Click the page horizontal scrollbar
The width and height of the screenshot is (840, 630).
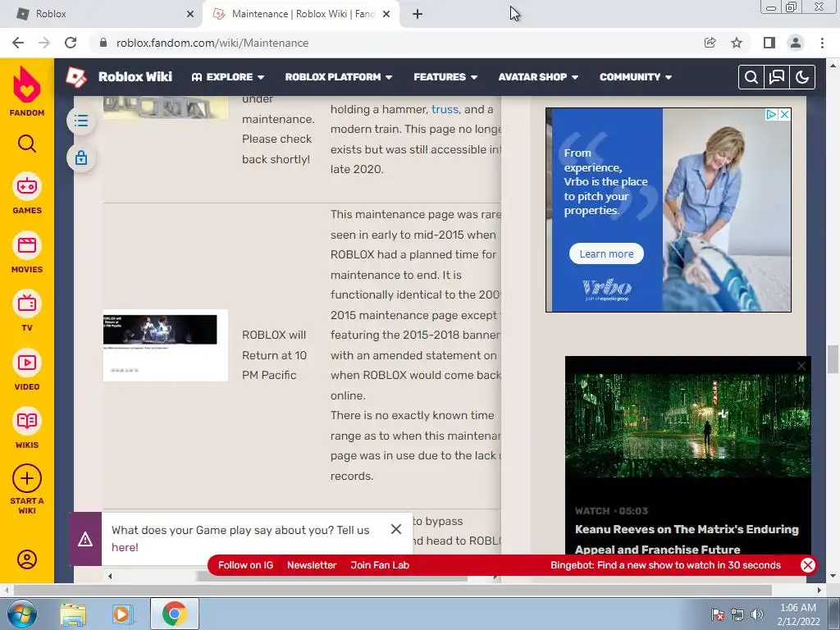pyautogui.click(x=392, y=591)
